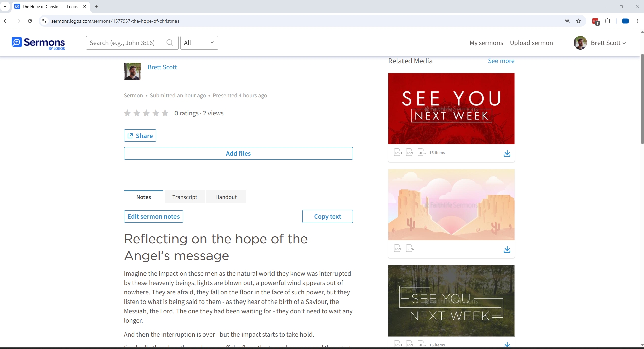
Task: Open the blue browser profile icon
Action: [625, 21]
